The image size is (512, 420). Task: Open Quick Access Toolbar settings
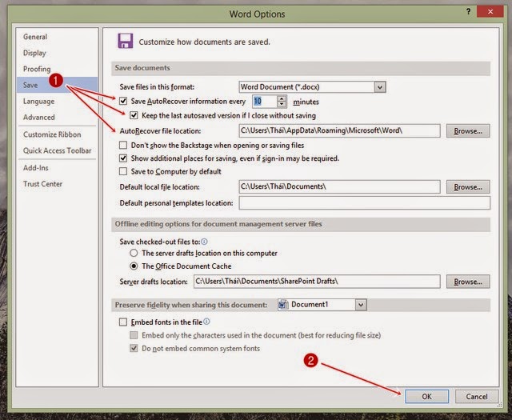coord(57,150)
